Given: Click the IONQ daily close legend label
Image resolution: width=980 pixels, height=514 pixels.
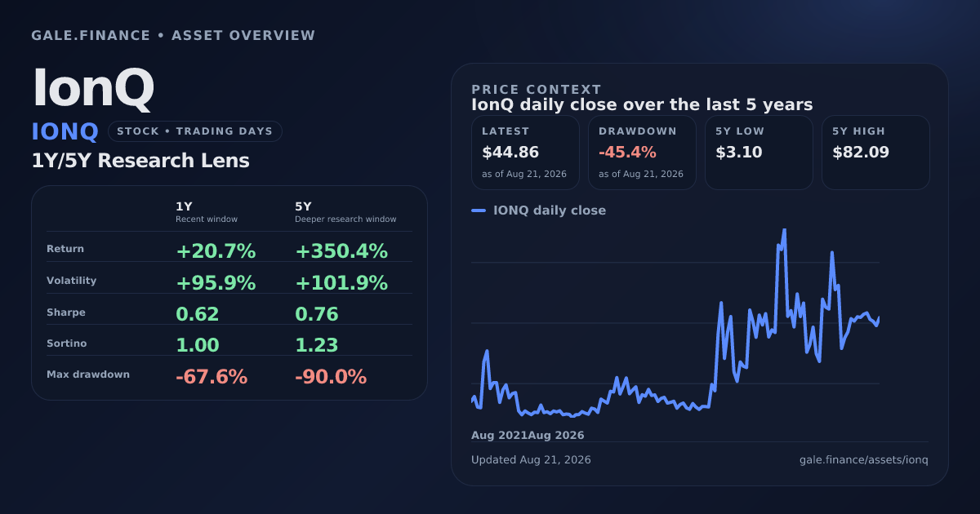Looking at the screenshot, I should tap(550, 210).
